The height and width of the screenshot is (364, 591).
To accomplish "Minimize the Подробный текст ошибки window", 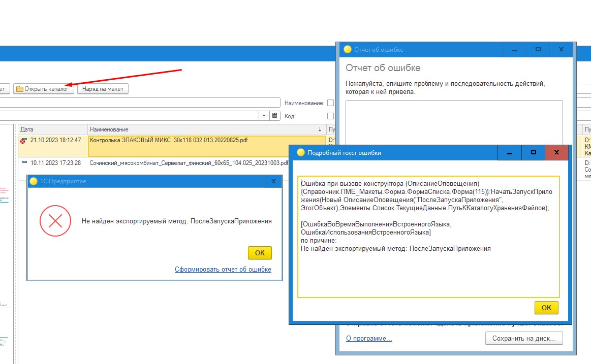I will 510,152.
